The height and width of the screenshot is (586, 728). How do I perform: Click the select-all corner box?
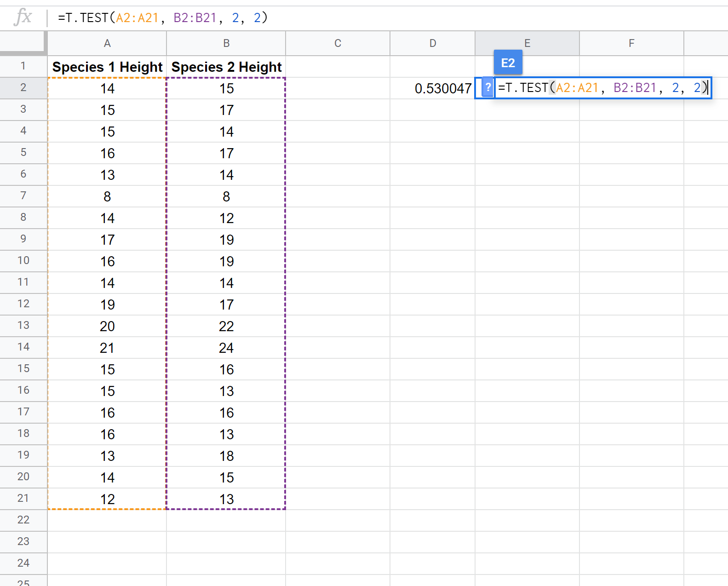[23, 43]
